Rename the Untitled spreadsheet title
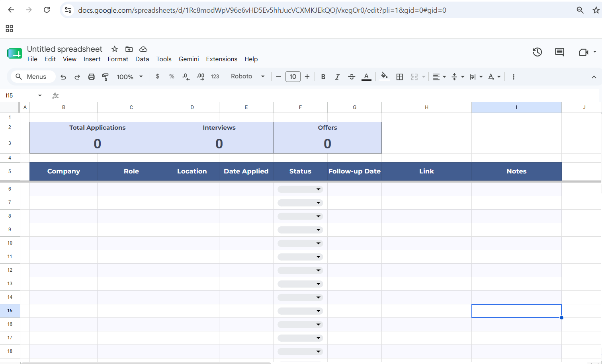The width and height of the screenshot is (602, 364). [x=65, y=49]
